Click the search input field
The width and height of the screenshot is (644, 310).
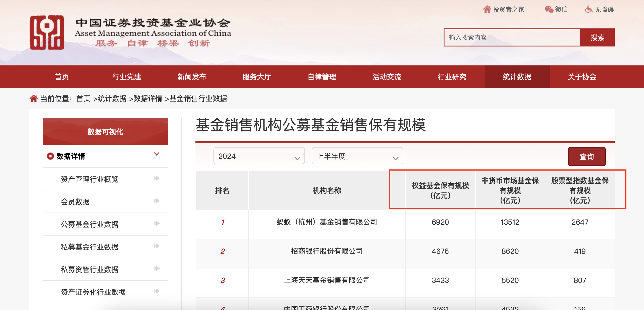[510, 37]
